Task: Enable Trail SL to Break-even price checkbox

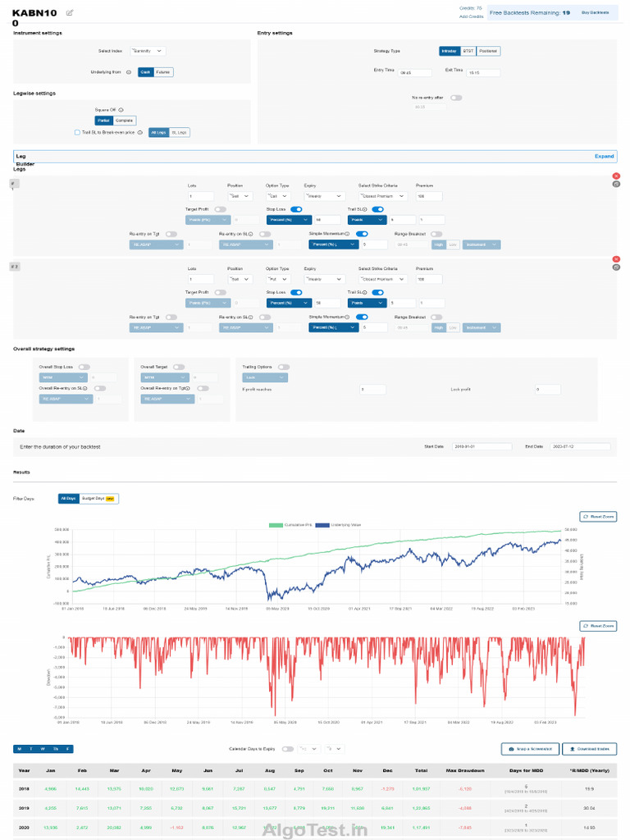Action: 77,132
